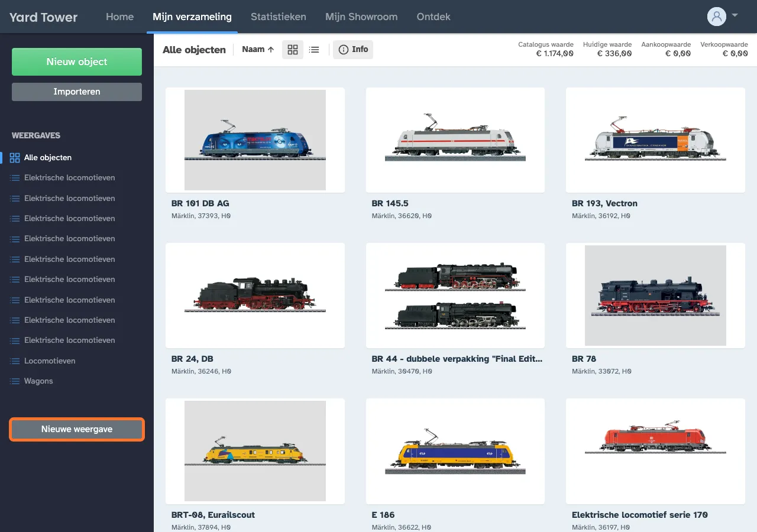The image size is (757, 532).
Task: Open the BR 78 locomotive image
Action: coord(655,296)
